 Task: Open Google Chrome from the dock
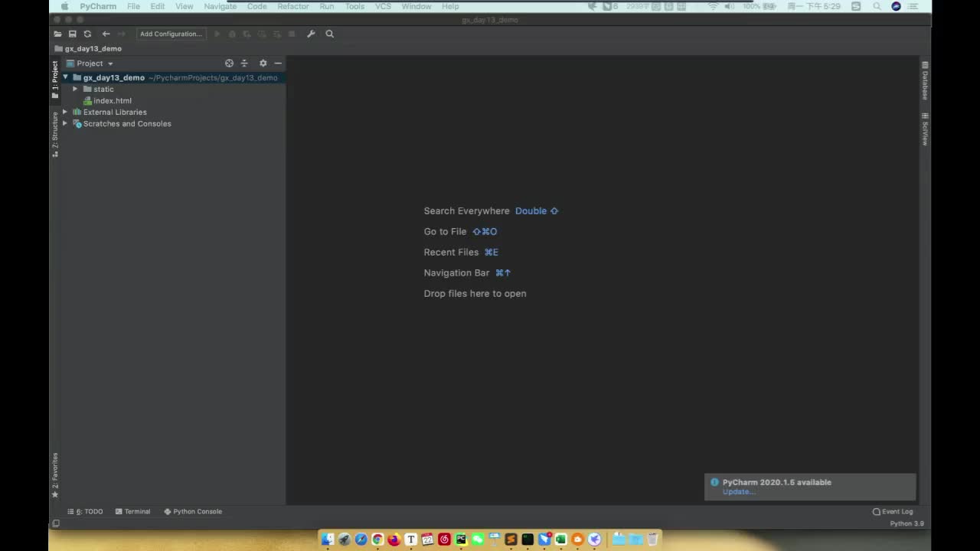(377, 540)
